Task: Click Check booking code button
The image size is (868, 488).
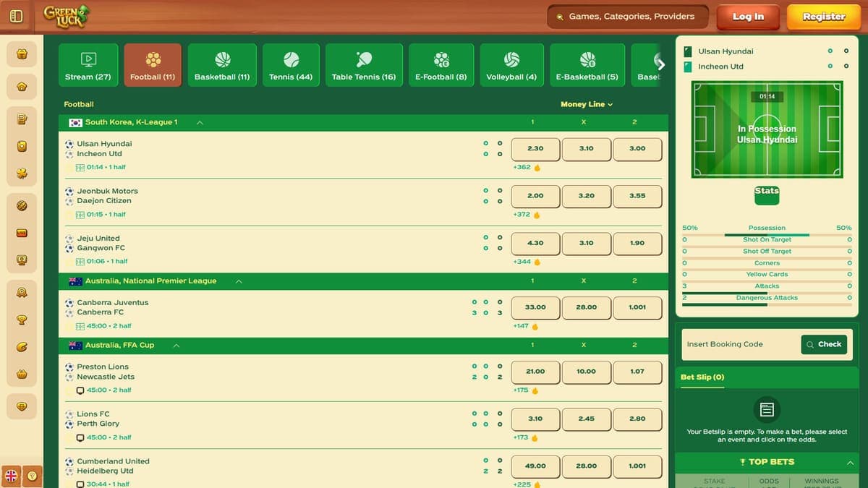Action: click(x=824, y=344)
